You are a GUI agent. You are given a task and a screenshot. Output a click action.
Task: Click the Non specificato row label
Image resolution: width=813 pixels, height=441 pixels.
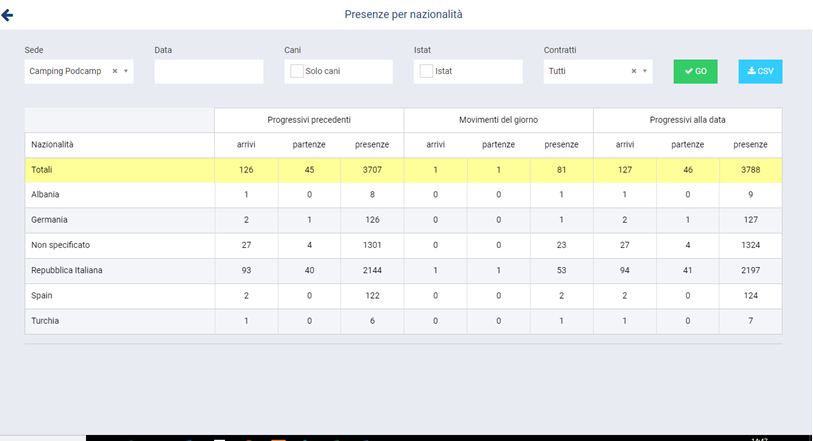[61, 246]
